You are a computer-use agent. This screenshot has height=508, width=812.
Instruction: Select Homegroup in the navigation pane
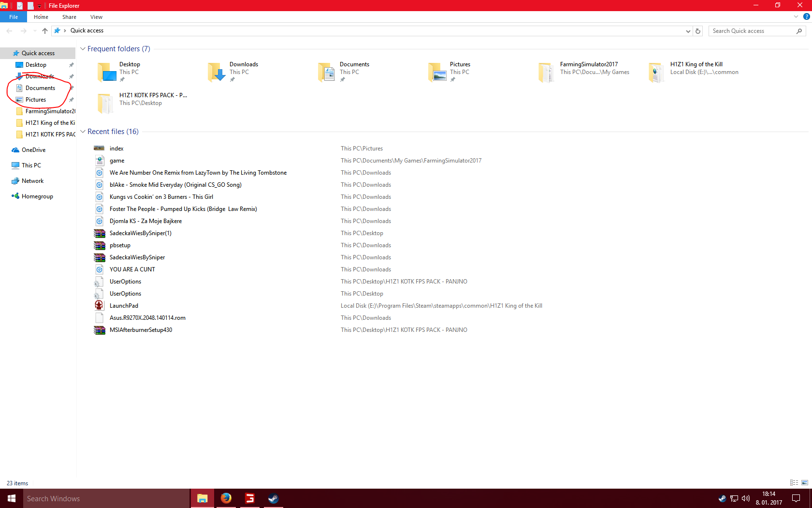click(x=37, y=196)
